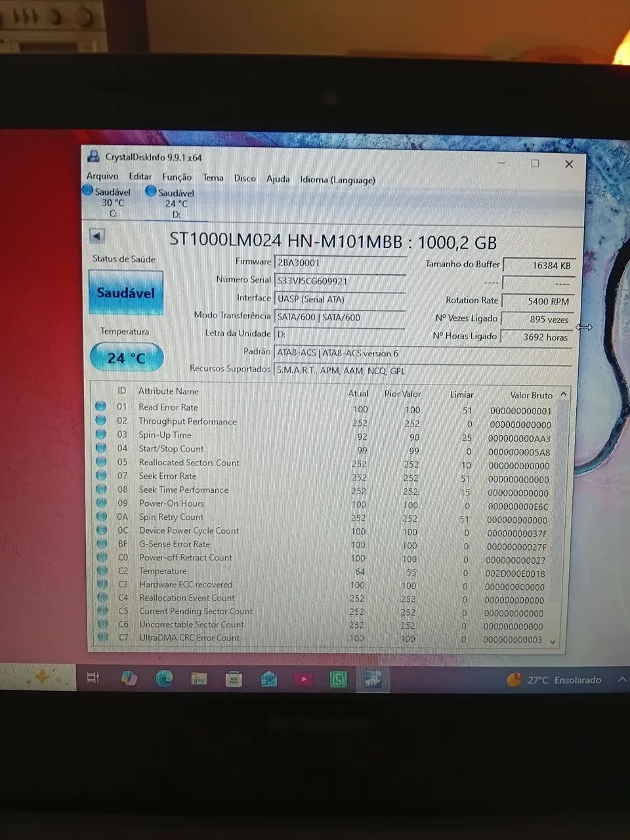The image size is (630, 840).
Task: Click the CrystalDiskInfo title bar icon
Action: pos(93,157)
